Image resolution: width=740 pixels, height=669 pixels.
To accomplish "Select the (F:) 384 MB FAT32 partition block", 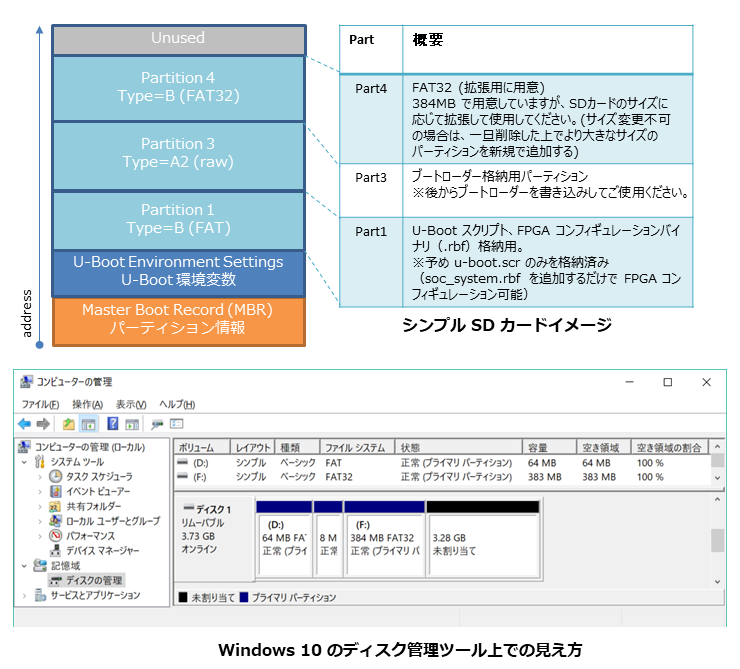I will tap(385, 539).
